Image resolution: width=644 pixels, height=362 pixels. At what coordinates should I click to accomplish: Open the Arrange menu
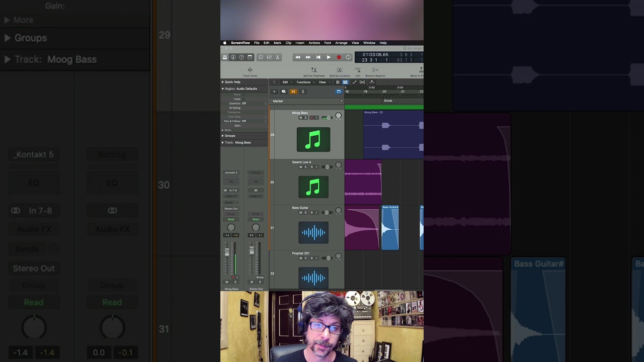(341, 43)
